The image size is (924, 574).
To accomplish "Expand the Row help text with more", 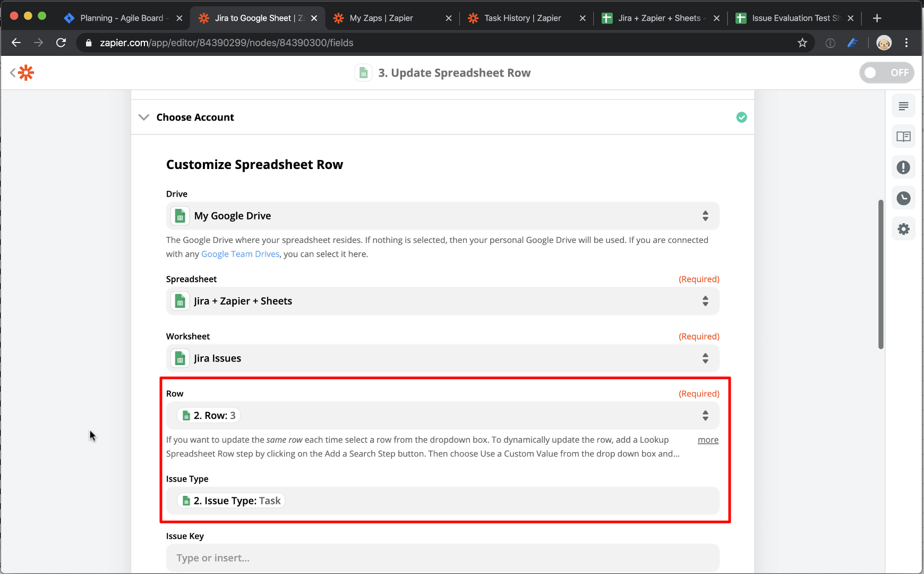I will coord(708,440).
